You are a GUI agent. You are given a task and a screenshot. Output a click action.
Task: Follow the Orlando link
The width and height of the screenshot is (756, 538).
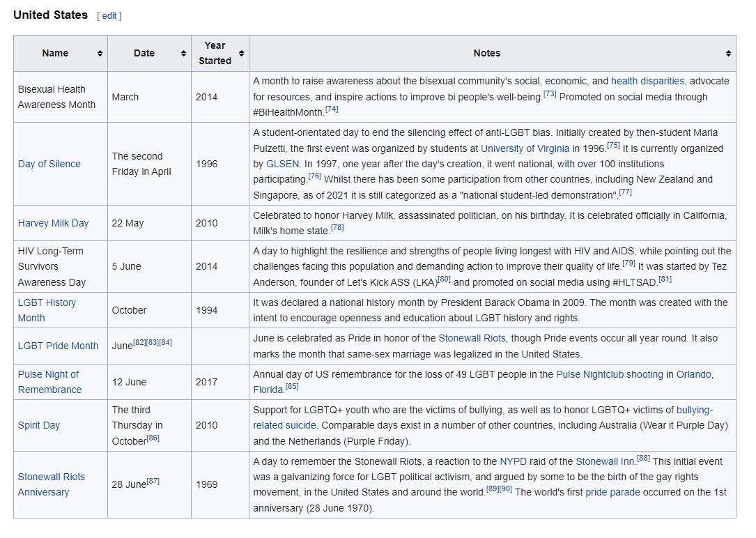pos(693,374)
